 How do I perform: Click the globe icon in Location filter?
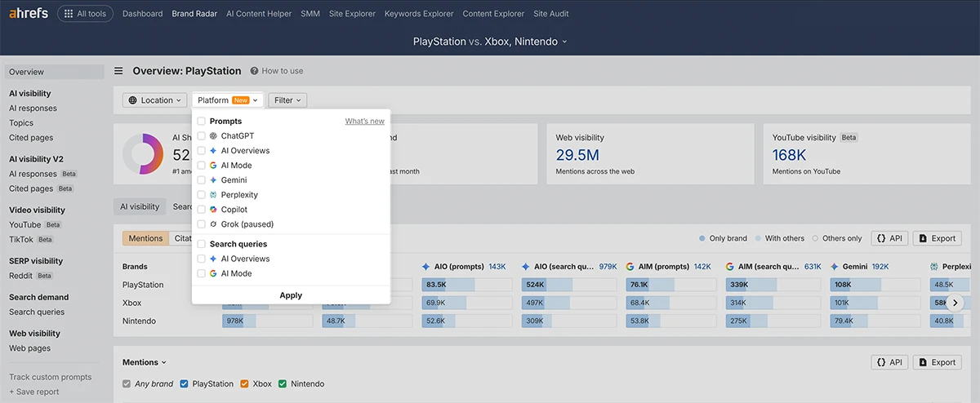133,100
